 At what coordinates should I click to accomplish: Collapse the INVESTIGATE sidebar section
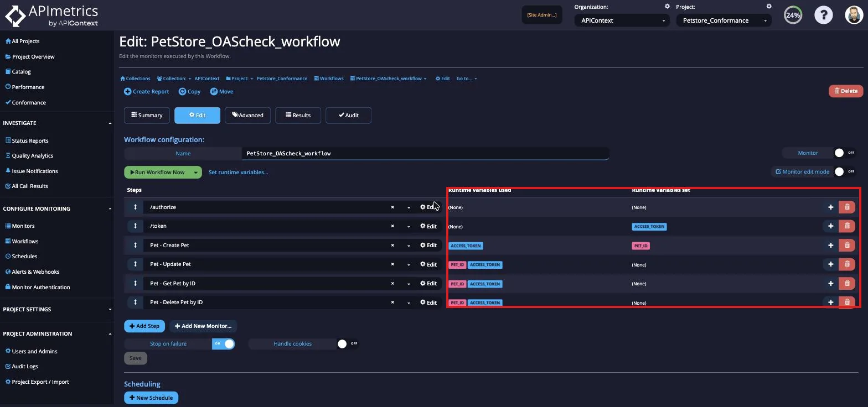point(110,123)
